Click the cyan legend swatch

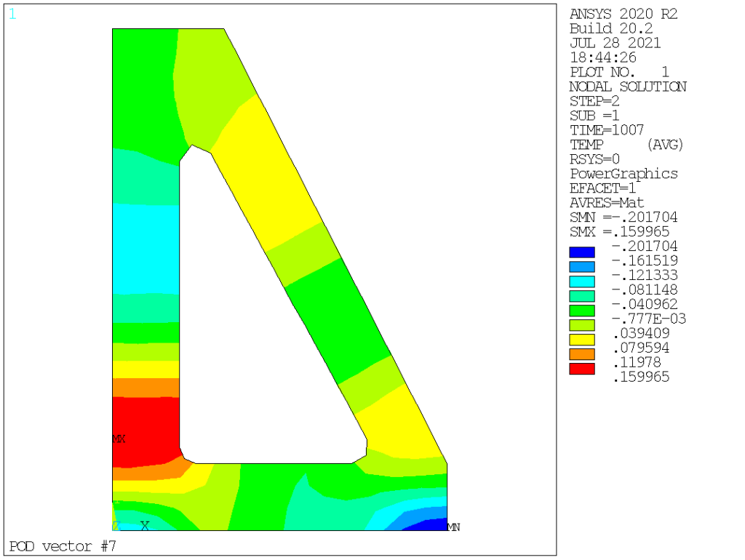coord(581,281)
